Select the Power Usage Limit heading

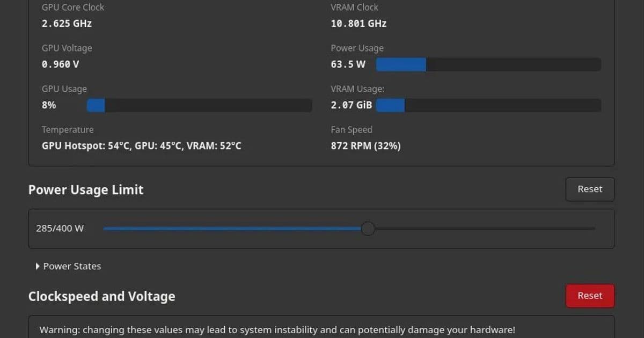tap(86, 189)
